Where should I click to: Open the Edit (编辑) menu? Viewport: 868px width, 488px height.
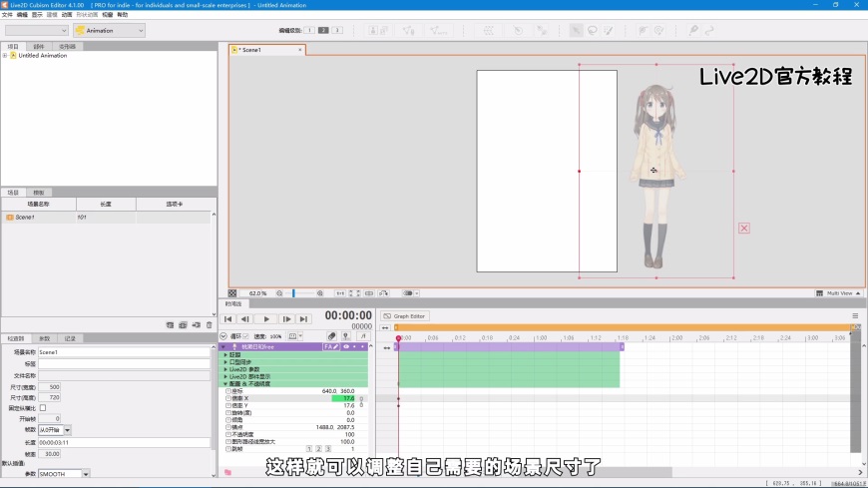click(22, 15)
